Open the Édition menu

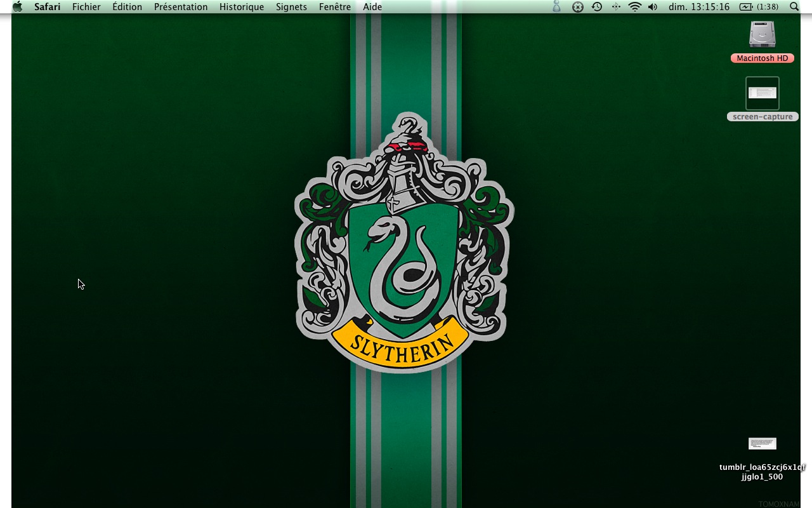[127, 7]
